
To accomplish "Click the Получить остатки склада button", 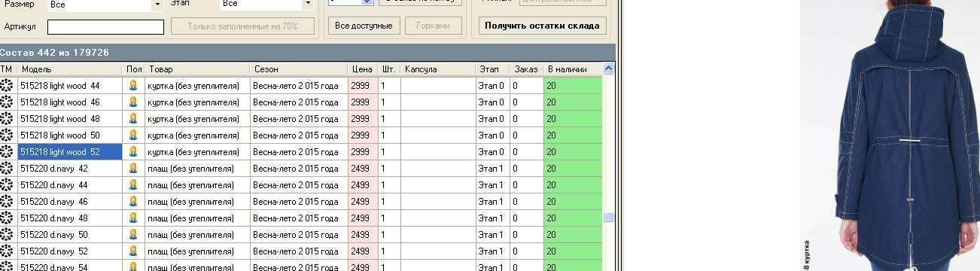I will click(x=542, y=26).
